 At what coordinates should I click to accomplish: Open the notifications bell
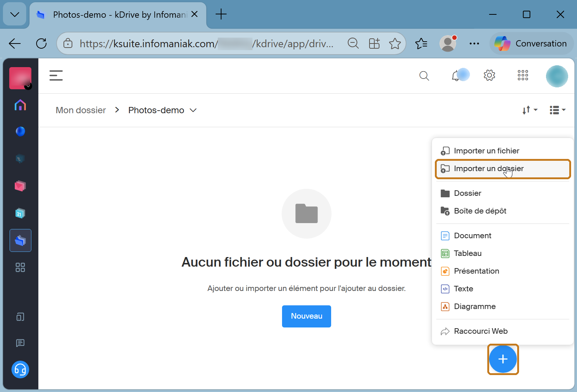click(456, 76)
